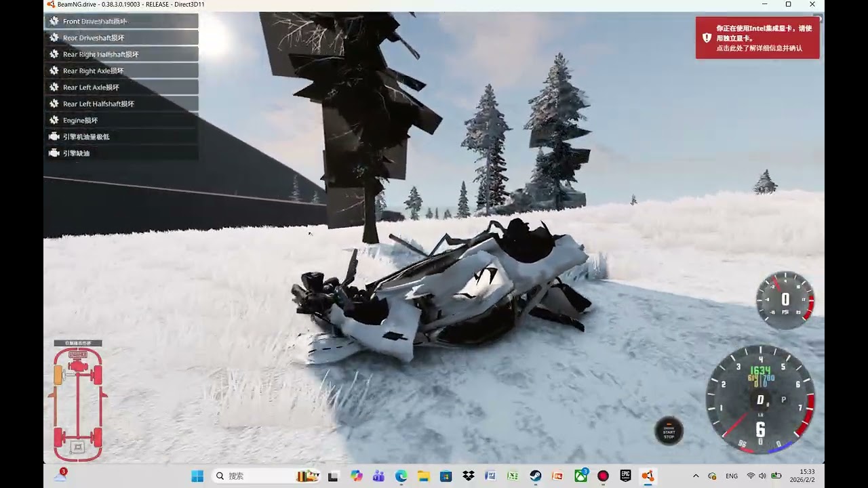Click engine icon beside the 引擎机油量极低 warning

pyautogui.click(x=54, y=137)
